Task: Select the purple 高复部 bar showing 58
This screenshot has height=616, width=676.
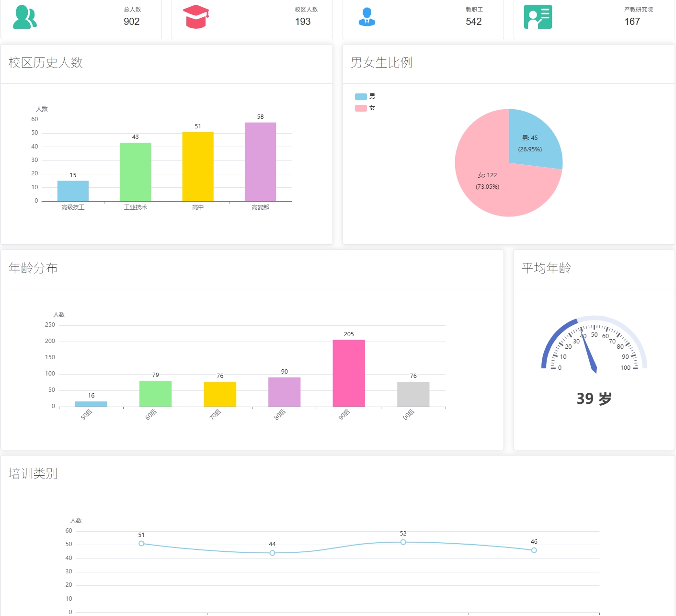Action: click(260, 162)
